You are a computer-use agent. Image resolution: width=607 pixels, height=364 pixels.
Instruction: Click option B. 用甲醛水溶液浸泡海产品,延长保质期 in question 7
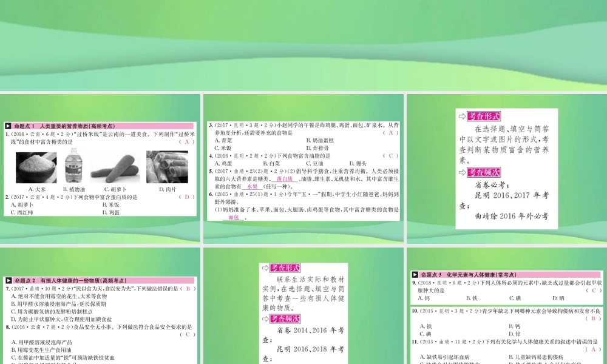(58, 304)
